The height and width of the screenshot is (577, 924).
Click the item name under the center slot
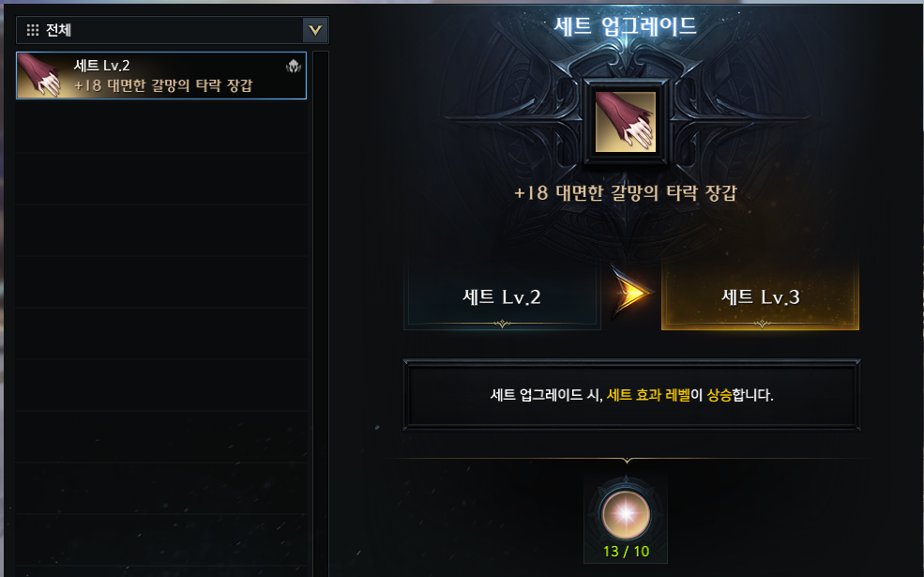pyautogui.click(x=626, y=192)
